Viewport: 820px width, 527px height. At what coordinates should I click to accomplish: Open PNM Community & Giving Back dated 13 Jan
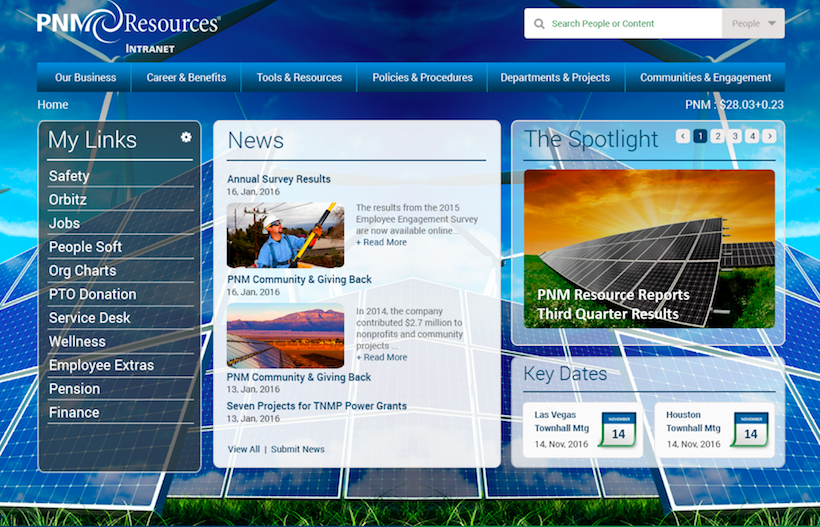[299, 377]
